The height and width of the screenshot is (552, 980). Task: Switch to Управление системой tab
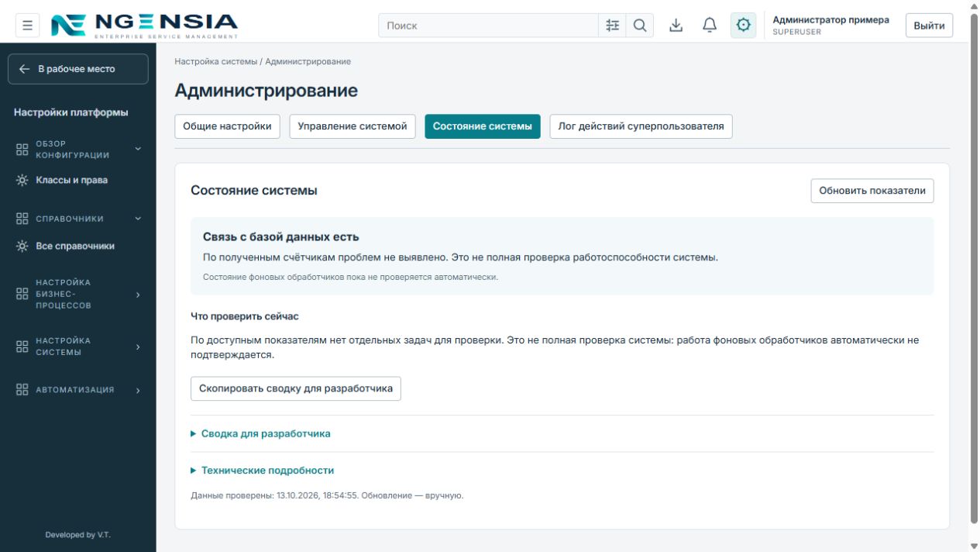tap(352, 126)
